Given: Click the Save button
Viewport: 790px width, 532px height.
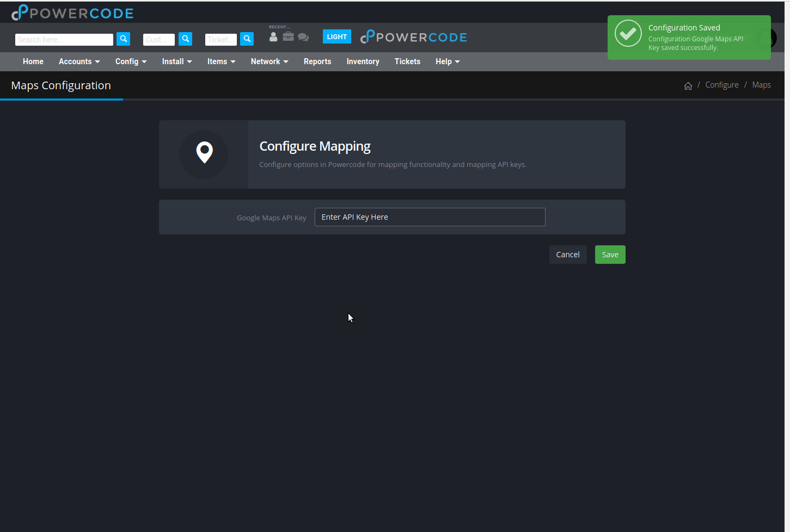Looking at the screenshot, I should point(610,255).
